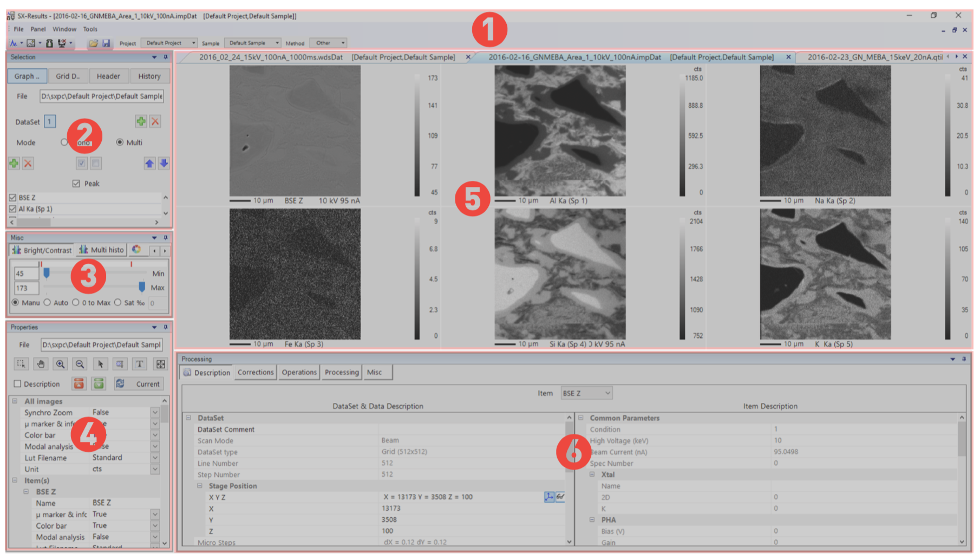980x560 pixels.
Task: Switch to the Corrections tab
Action: [256, 373]
